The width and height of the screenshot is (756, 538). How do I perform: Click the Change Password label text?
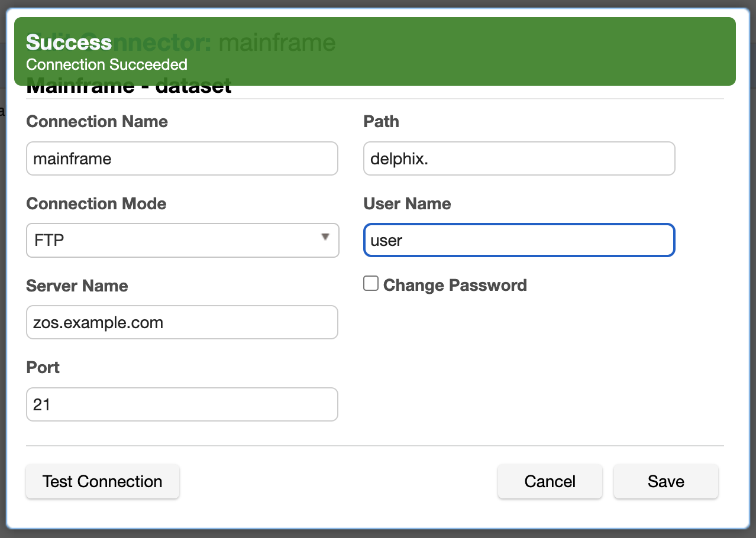[x=454, y=286]
